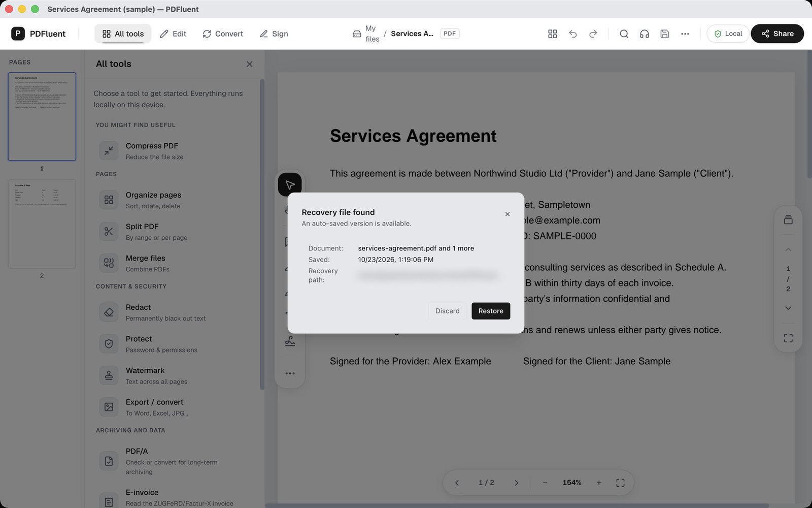Click the Share button

(x=777, y=34)
